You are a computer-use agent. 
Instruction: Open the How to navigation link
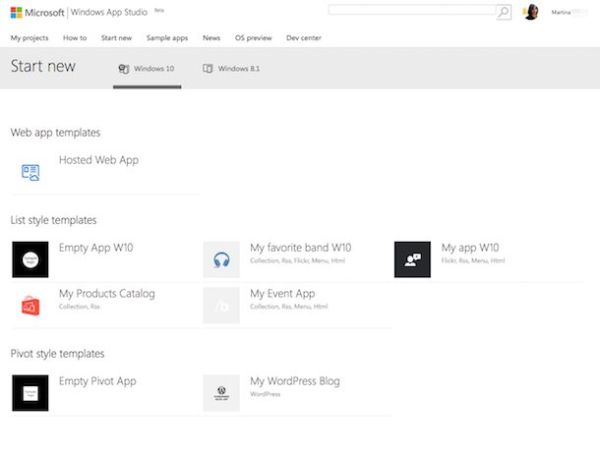pos(75,37)
